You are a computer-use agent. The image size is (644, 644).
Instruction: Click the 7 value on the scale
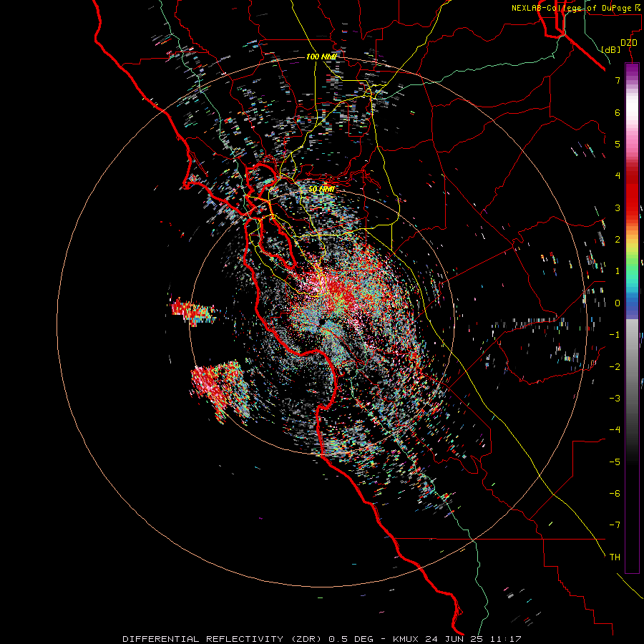(x=618, y=80)
